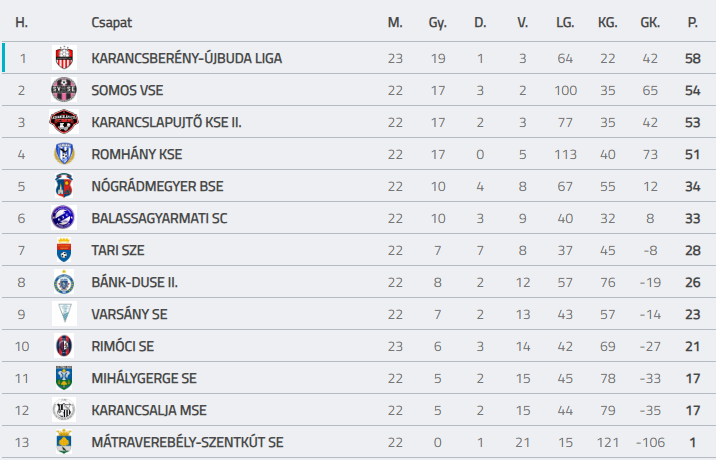Open the Karancslapujtő KSE II. crest
716x460 pixels.
pyautogui.click(x=64, y=122)
